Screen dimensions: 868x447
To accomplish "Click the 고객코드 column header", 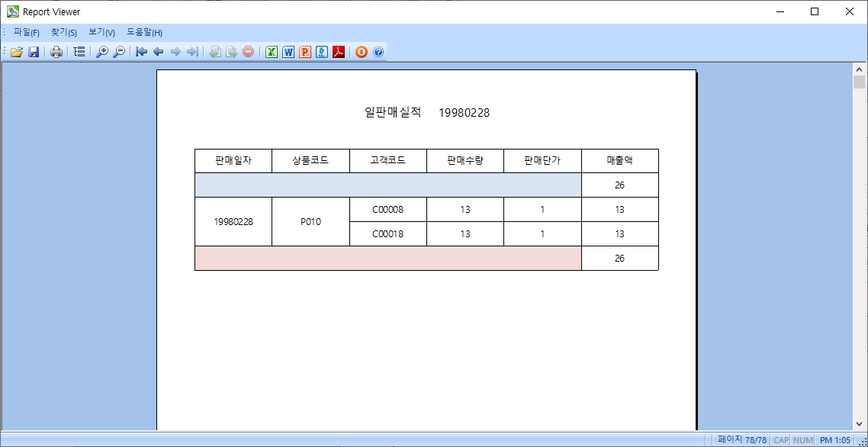I will pos(388,161).
